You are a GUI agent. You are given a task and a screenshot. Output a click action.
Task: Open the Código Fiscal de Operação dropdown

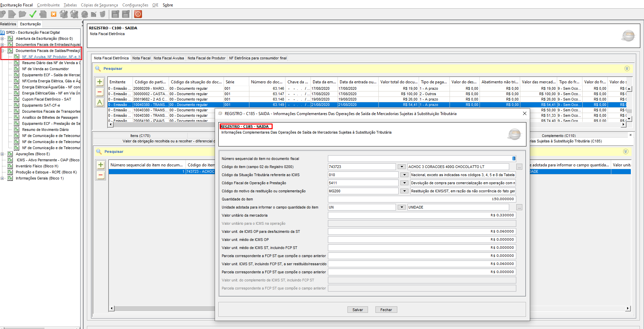click(404, 183)
